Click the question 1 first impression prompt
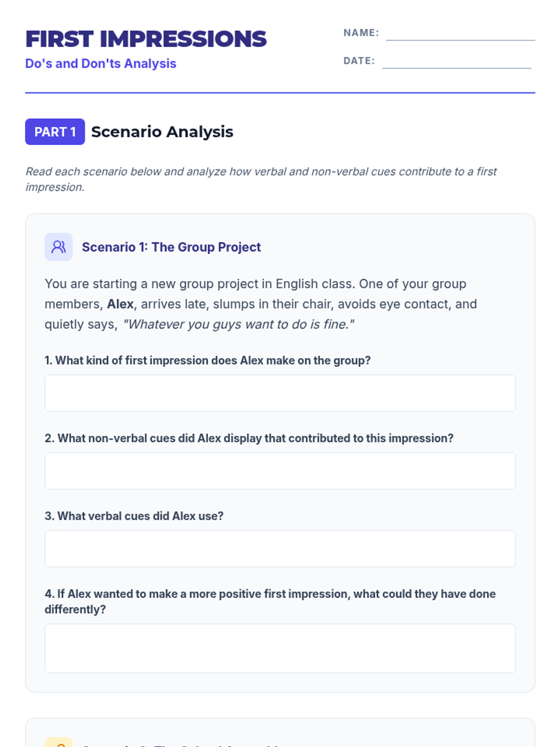Screen dimensions: 560x747 [208, 360]
